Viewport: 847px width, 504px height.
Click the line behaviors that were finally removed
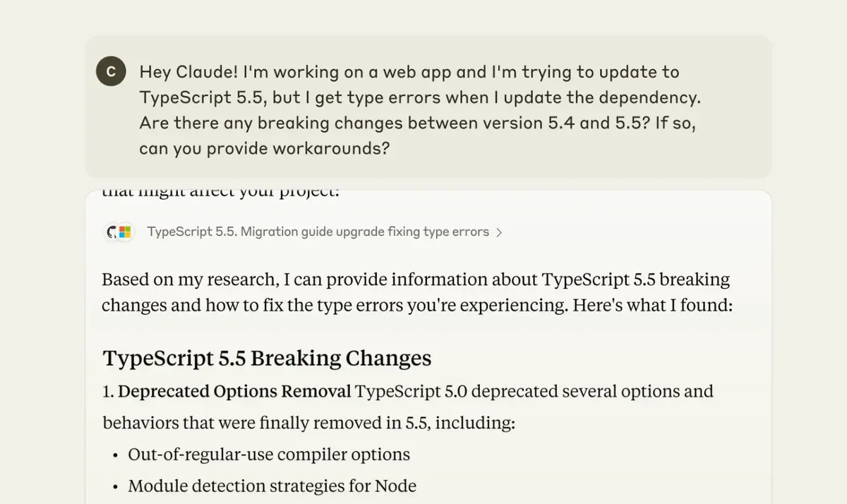tap(309, 423)
